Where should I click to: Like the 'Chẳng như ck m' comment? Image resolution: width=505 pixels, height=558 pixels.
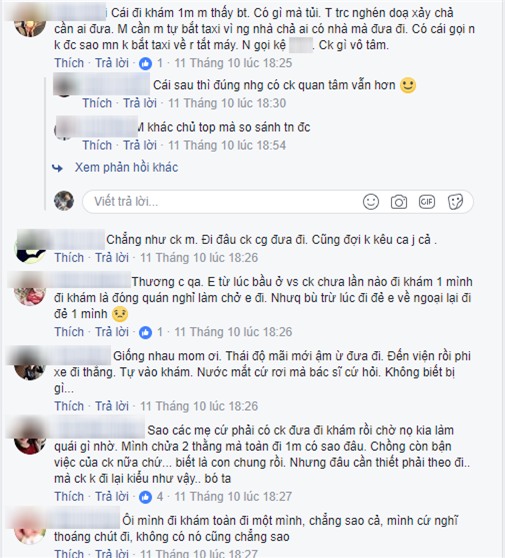tap(69, 258)
